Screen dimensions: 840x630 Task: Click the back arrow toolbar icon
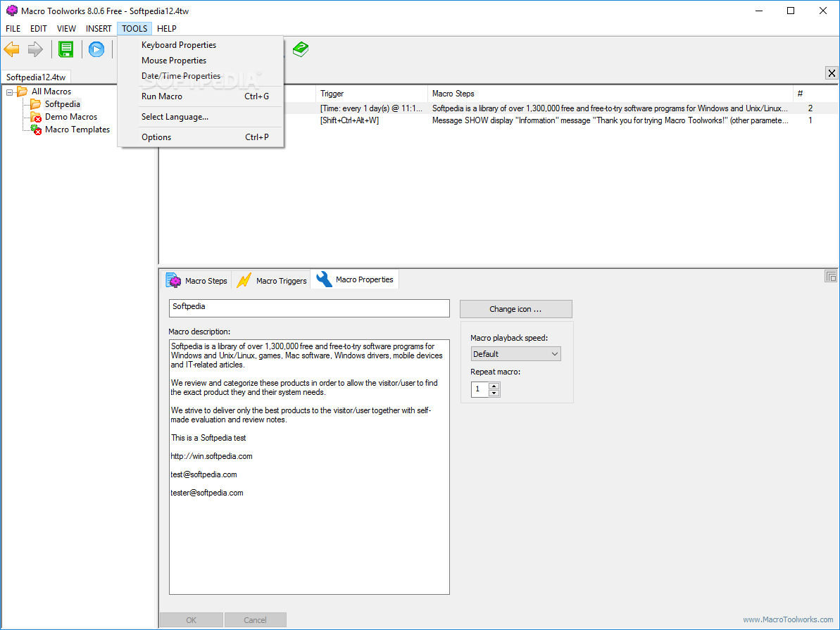tap(12, 49)
